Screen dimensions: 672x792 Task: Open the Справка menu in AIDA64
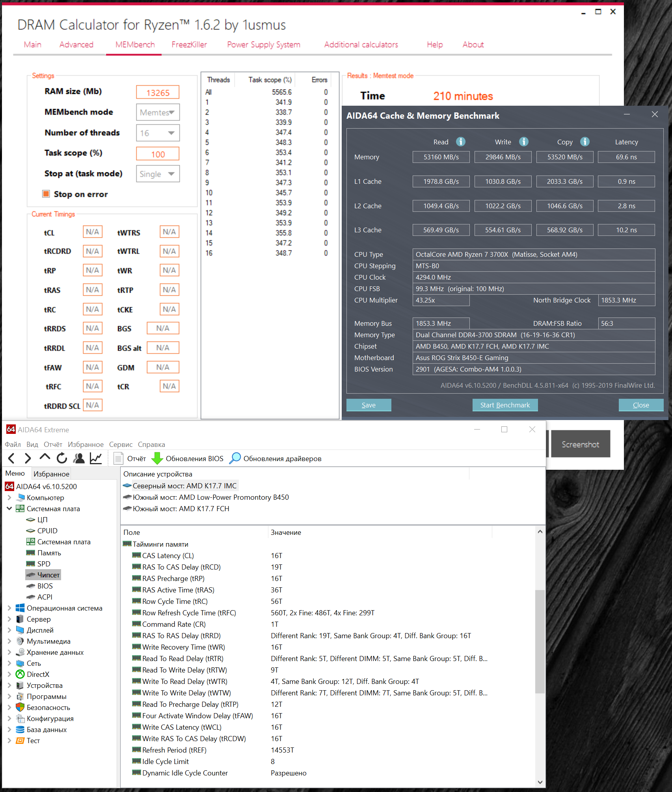click(151, 445)
